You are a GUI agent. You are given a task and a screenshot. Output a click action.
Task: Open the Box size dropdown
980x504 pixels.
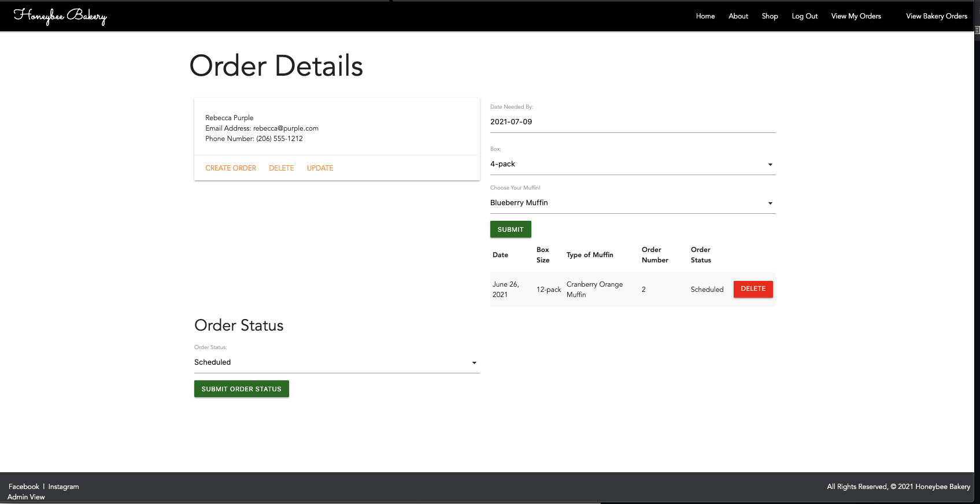click(x=633, y=164)
